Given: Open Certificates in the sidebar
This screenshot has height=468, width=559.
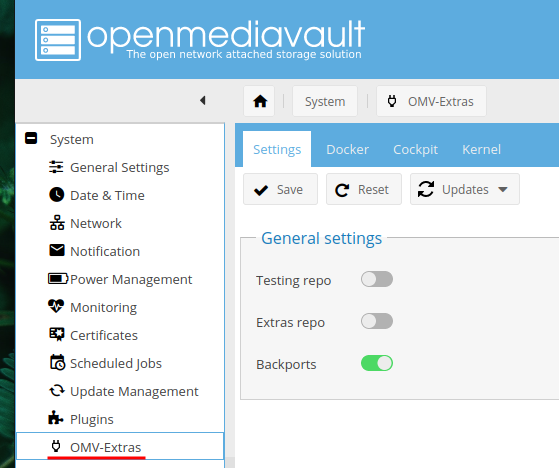Looking at the screenshot, I should click(x=104, y=335).
